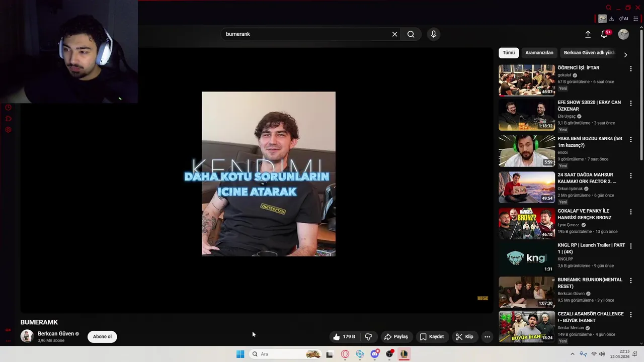Open options menu for BUNEAMK: REUNION video
The width and height of the screenshot is (644, 362).
click(631, 280)
